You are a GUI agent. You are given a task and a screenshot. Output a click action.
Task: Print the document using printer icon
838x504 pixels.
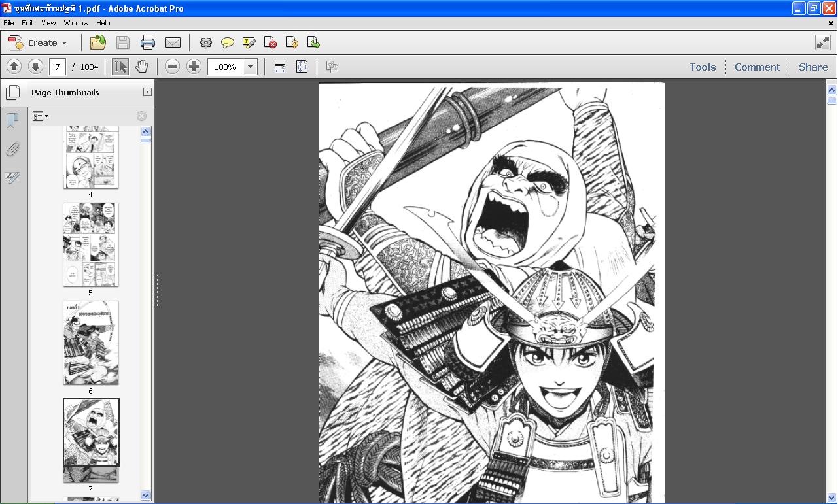(148, 42)
